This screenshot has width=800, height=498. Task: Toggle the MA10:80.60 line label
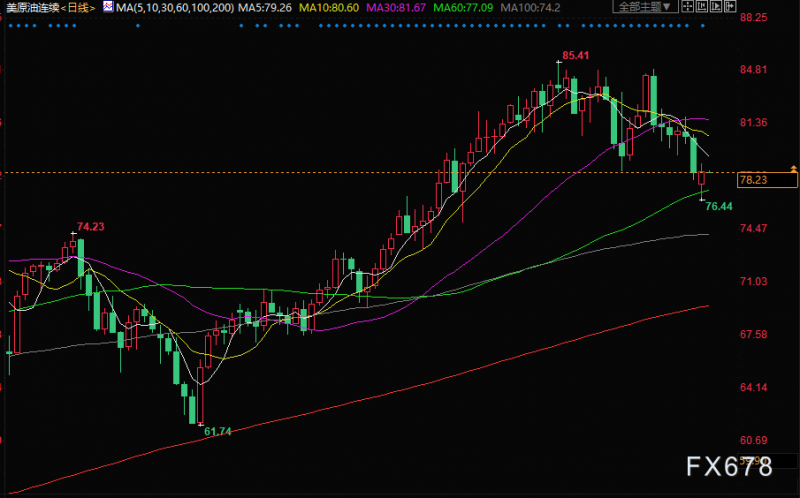(x=329, y=8)
